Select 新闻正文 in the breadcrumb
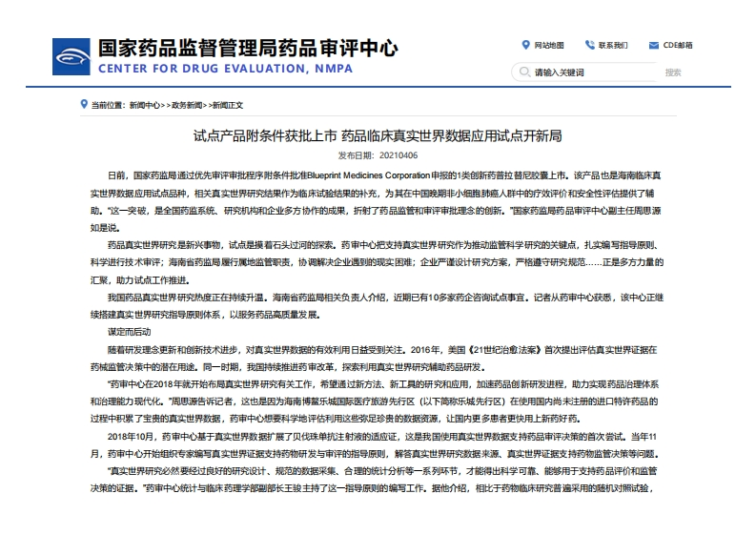756x535 pixels. coord(227,104)
